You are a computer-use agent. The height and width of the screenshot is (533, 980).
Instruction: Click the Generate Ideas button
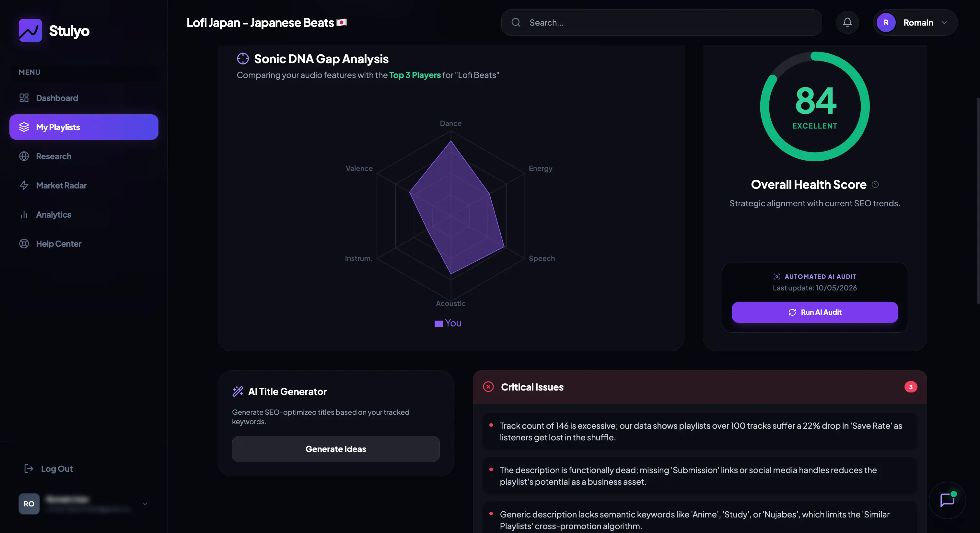click(x=335, y=449)
